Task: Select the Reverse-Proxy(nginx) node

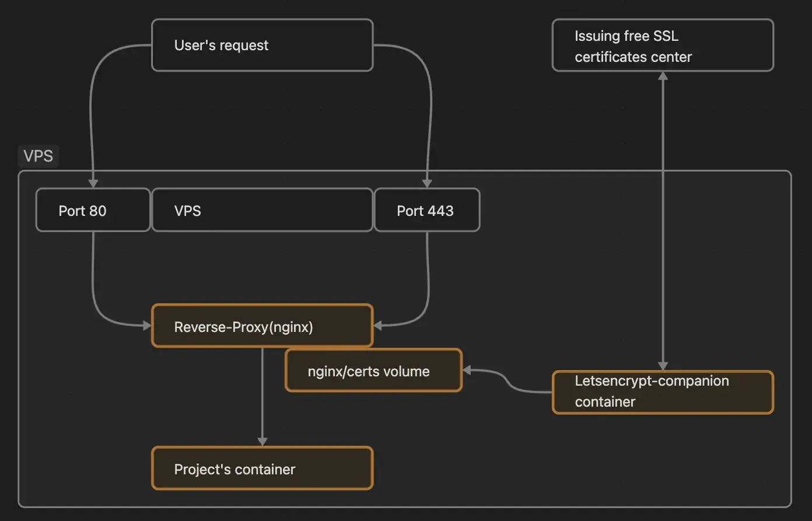Action: click(x=262, y=326)
